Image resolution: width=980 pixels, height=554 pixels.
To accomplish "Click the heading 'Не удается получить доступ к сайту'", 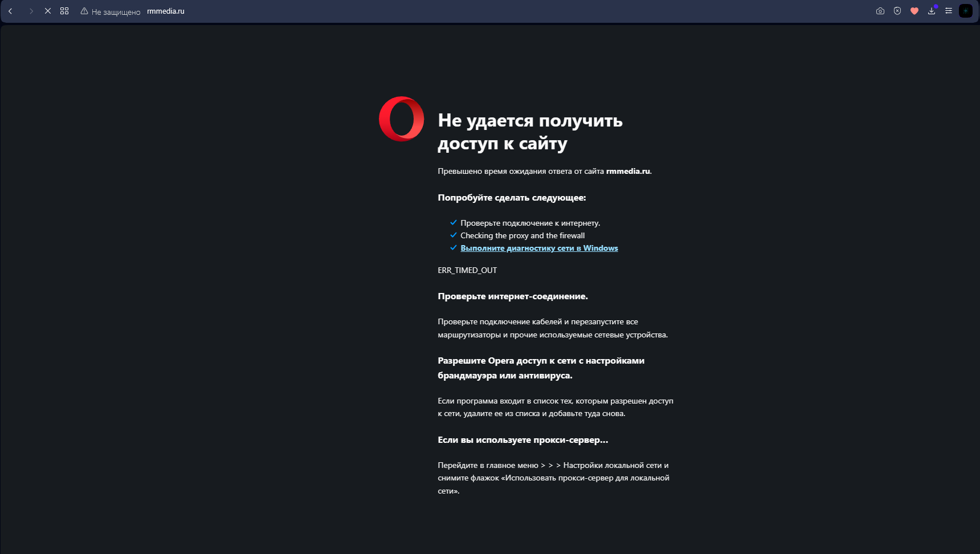I will tap(530, 132).
